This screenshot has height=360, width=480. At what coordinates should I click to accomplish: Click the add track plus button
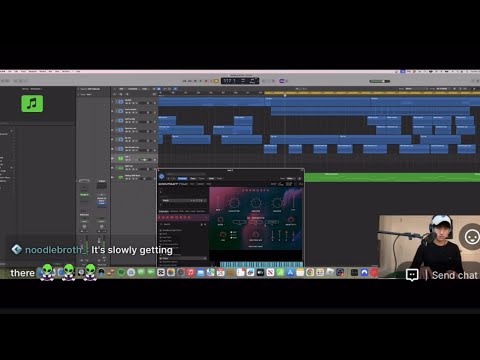[115, 94]
